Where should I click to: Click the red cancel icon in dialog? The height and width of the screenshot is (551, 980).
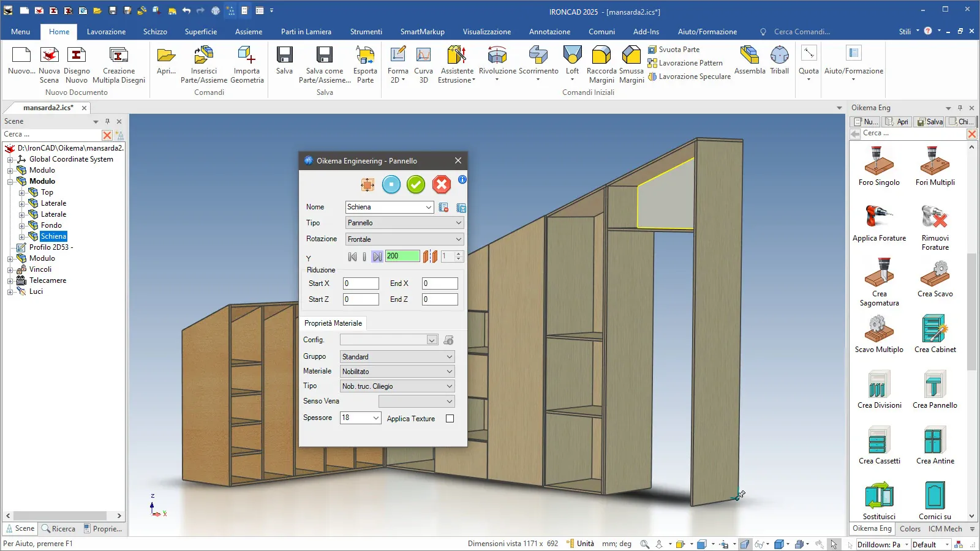pos(441,184)
